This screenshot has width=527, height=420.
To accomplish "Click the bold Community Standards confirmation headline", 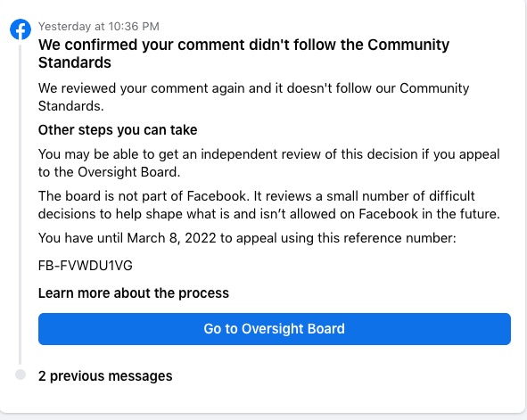I will tap(243, 54).
